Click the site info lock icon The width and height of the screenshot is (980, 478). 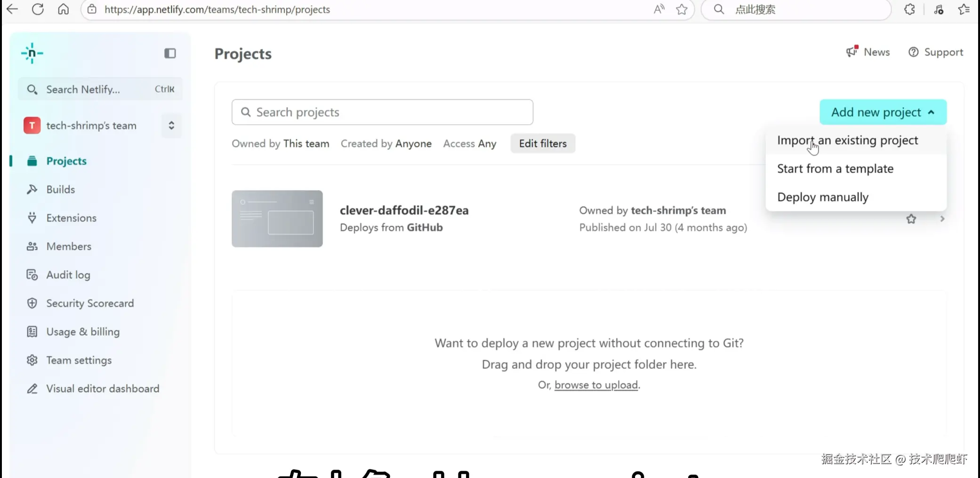point(92,9)
